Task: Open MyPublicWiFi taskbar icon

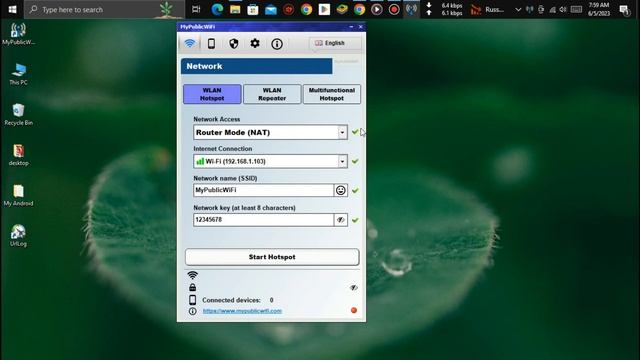Action: (411, 9)
